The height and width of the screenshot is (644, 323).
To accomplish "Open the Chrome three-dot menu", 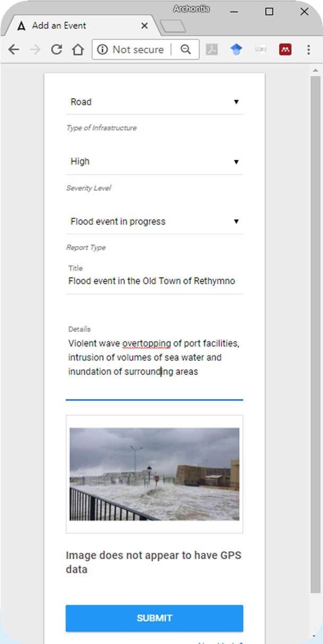I will click(x=309, y=49).
